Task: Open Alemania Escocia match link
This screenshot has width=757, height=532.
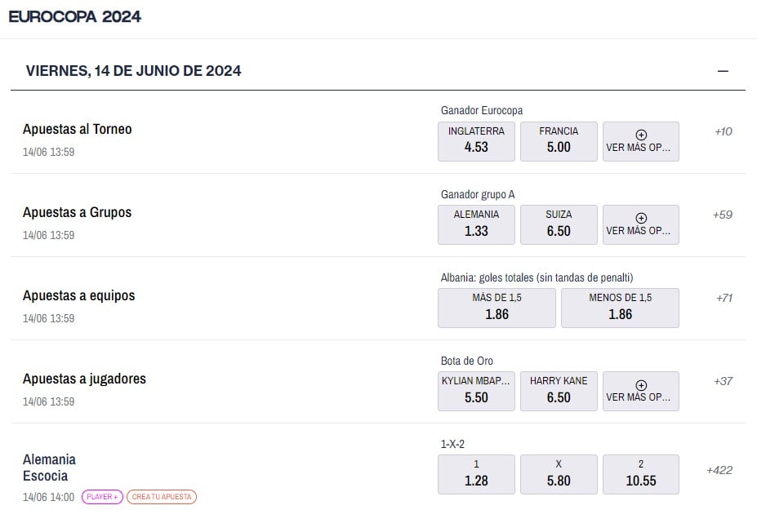Action: pos(49,468)
